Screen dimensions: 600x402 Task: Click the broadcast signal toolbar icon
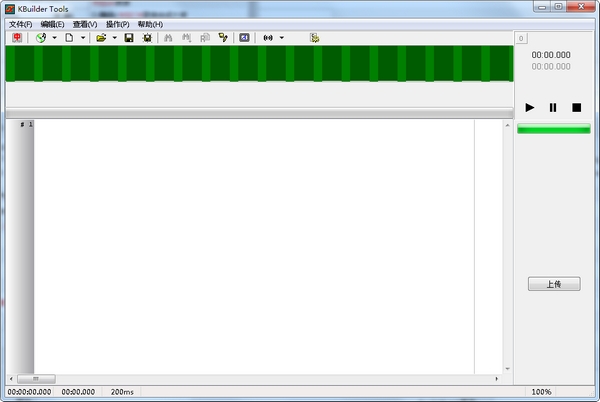pos(268,37)
